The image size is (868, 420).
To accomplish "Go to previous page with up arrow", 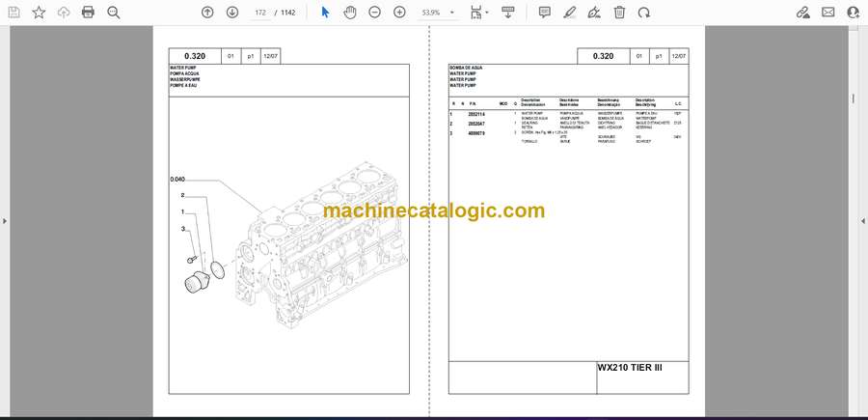I will coord(207,13).
